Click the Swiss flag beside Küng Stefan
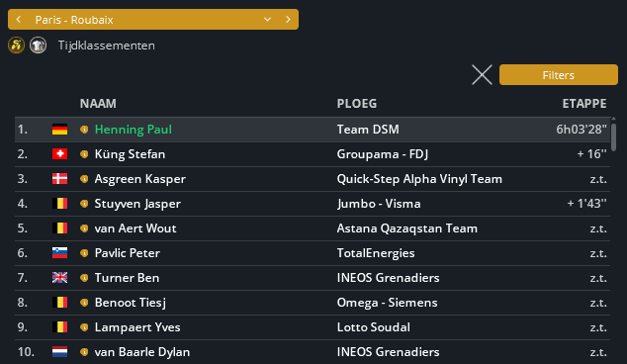Viewport: 627px width, 364px height. tap(59, 154)
